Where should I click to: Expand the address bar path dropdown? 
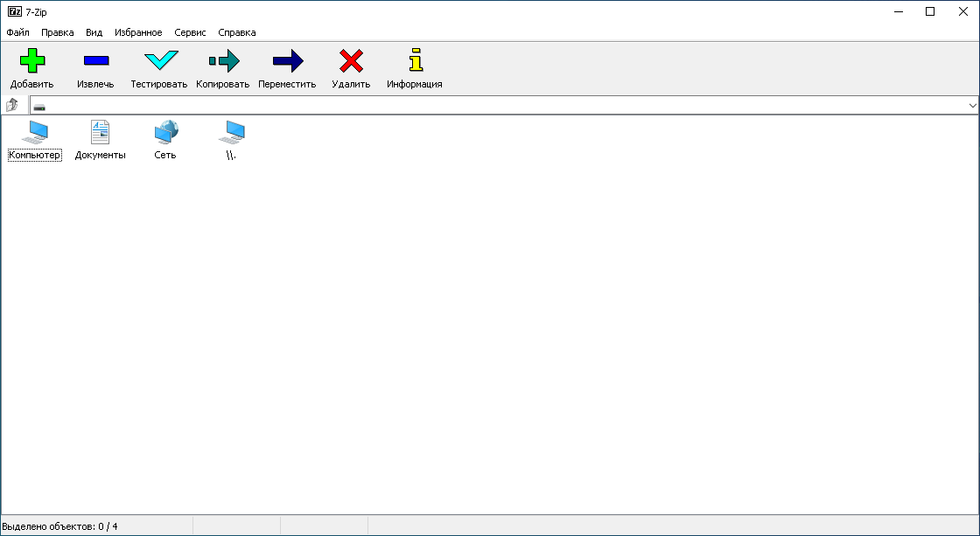(972, 106)
